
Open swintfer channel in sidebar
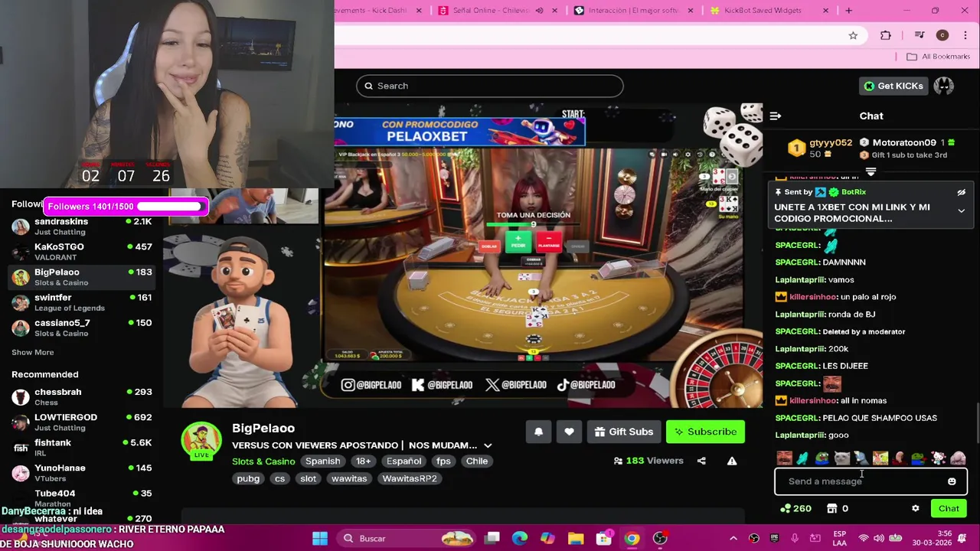click(82, 302)
